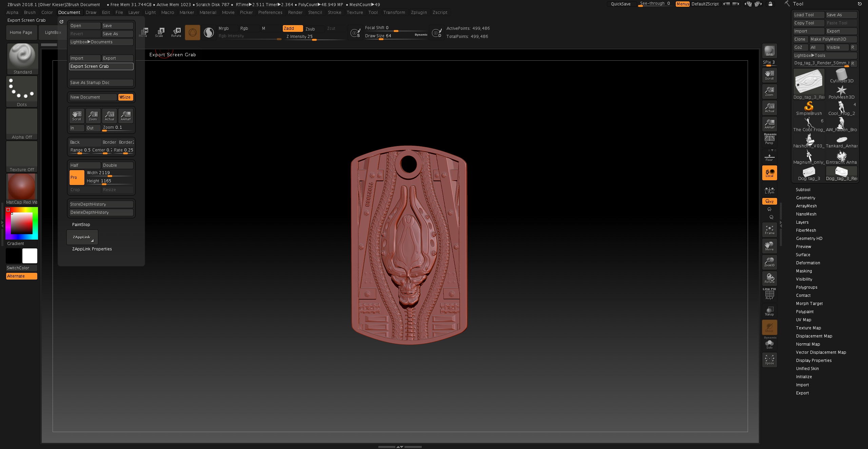Image resolution: width=868 pixels, height=449 pixels.
Task: Toggle PolyF polyframe display
Action: (x=769, y=294)
